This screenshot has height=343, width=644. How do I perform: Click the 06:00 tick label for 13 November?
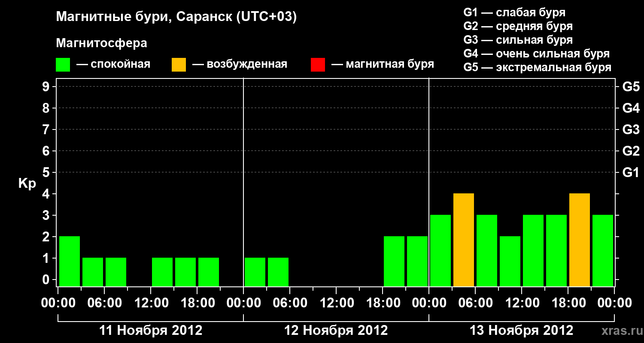[475, 303]
